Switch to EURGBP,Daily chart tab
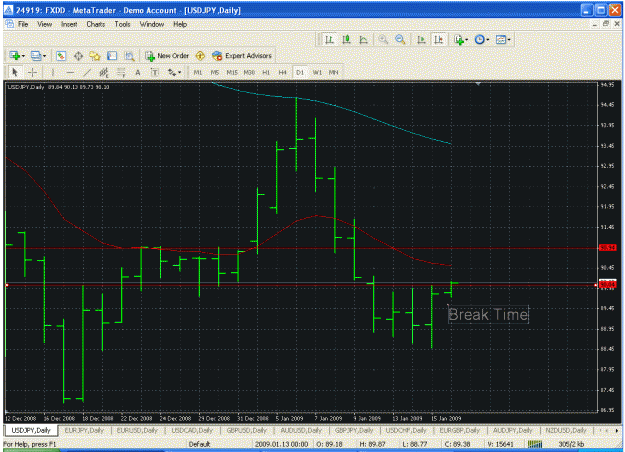The width and height of the screenshot is (625, 452). click(x=460, y=430)
